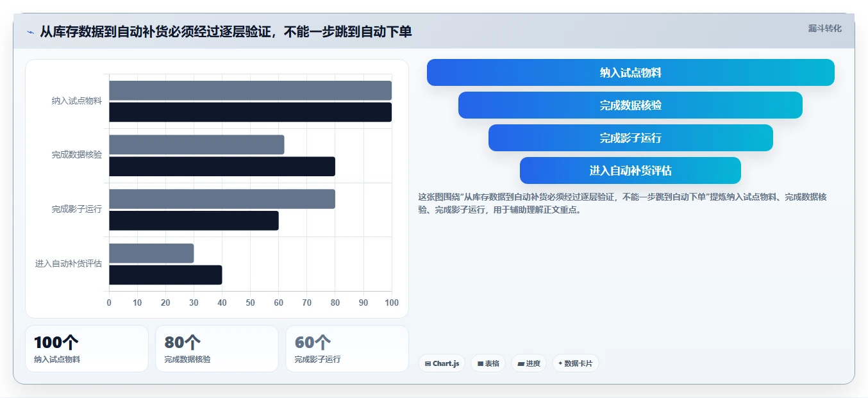Viewport: 868px width, 398px height.
Task: Click the 表格 chip
Action: click(488, 363)
